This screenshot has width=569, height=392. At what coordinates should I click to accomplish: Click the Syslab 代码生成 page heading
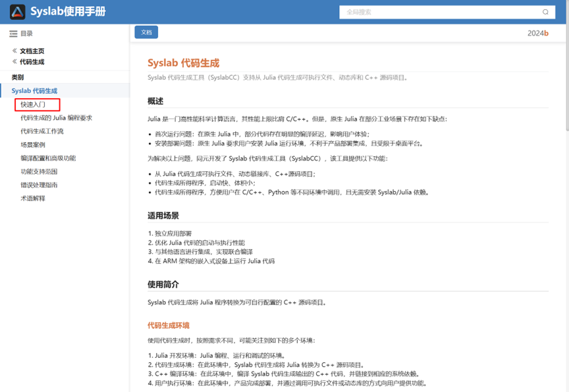183,63
